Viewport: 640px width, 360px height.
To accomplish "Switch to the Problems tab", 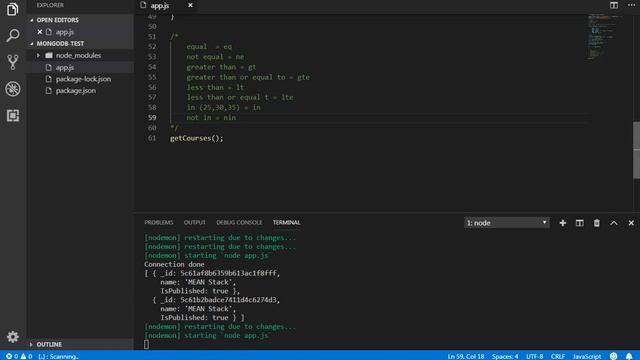I will coord(159,222).
